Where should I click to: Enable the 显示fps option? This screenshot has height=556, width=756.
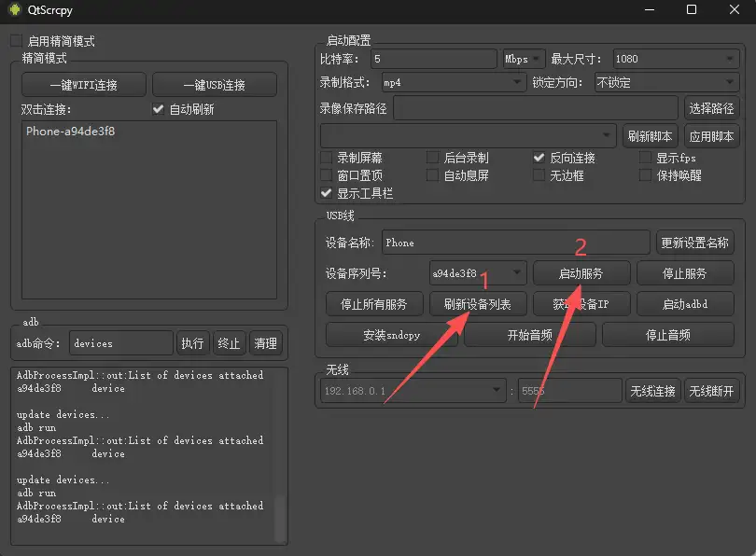click(644, 157)
